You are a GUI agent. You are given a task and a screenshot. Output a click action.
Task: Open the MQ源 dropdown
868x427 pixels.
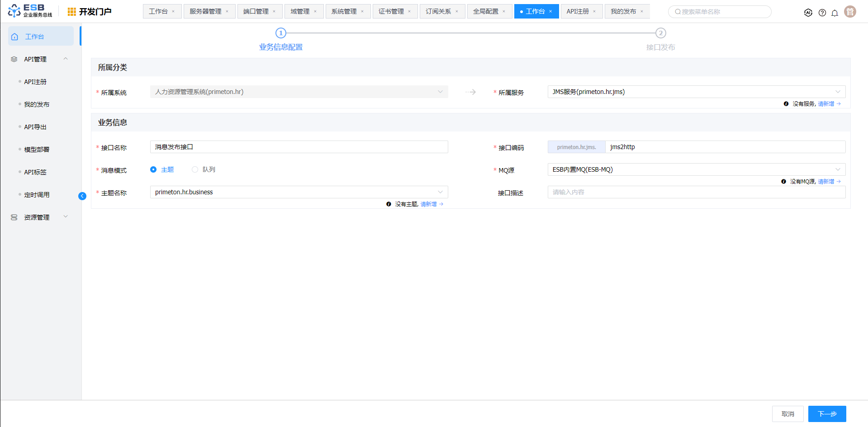click(696, 169)
